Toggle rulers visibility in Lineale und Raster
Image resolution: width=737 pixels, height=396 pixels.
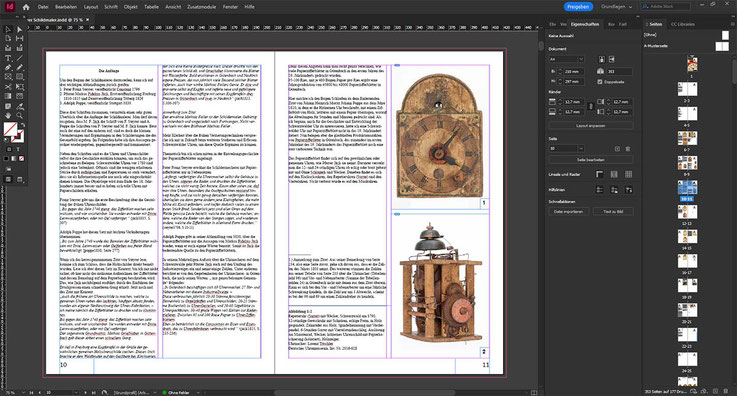(x=599, y=174)
